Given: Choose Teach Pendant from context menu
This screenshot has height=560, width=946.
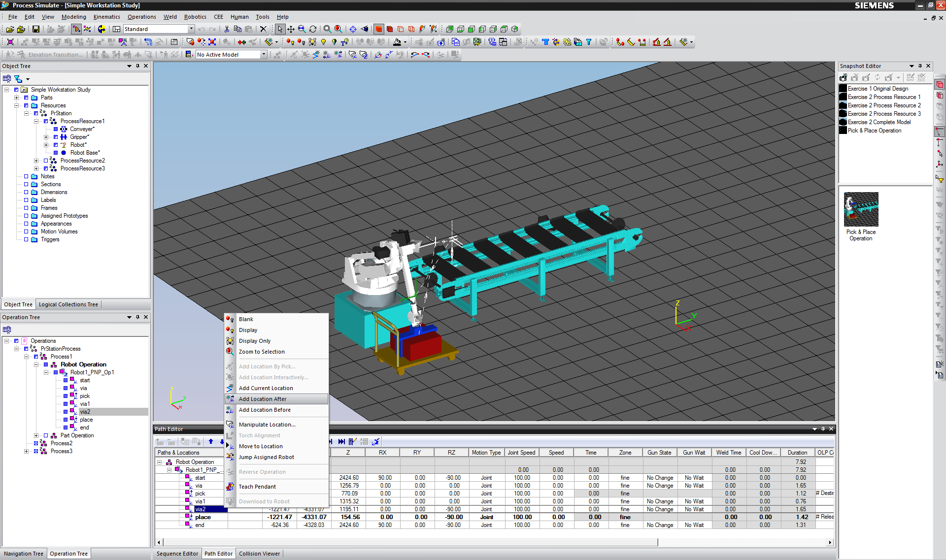Looking at the screenshot, I should [276, 487].
